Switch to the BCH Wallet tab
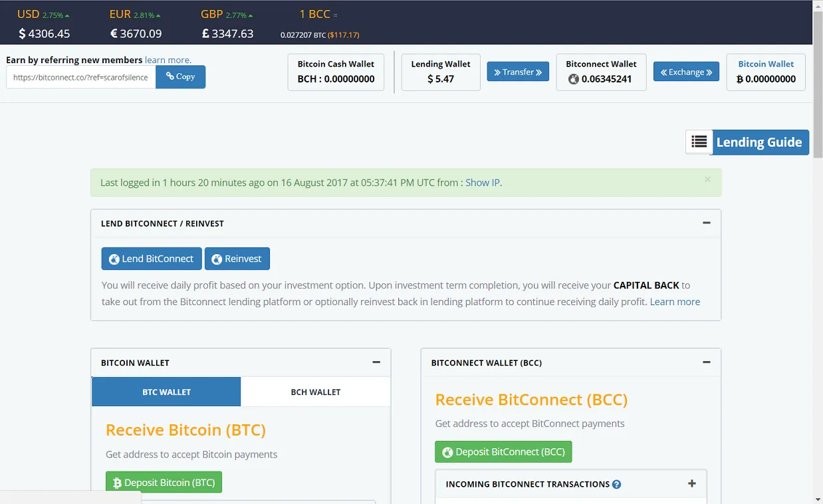 [316, 392]
